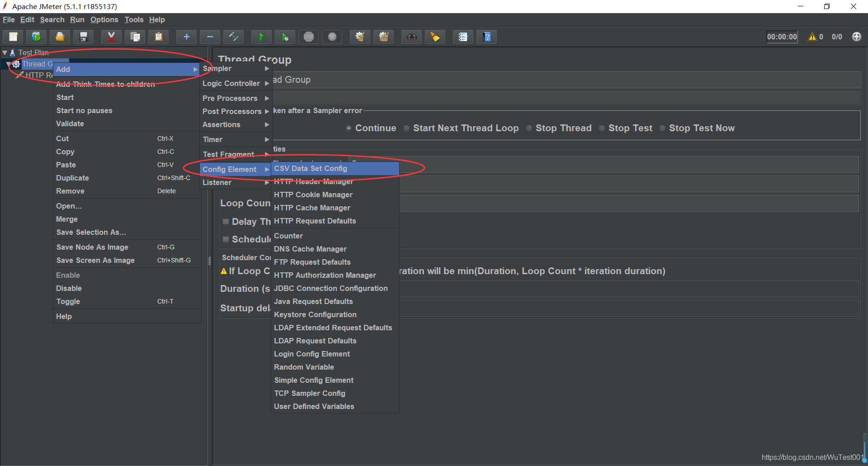Expand the Post Processors submenu
This screenshot has width=868, height=466.
(236, 111)
